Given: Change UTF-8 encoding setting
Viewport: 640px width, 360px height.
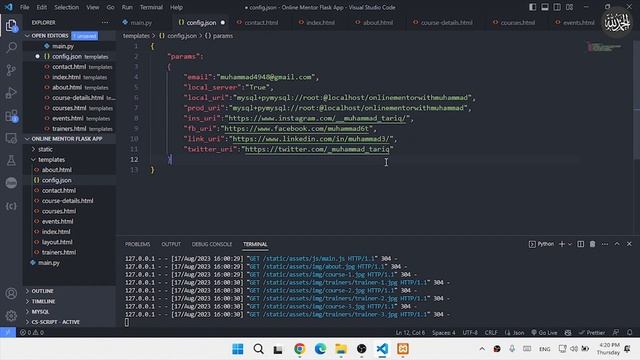Looking at the screenshot, I should click(470, 332).
